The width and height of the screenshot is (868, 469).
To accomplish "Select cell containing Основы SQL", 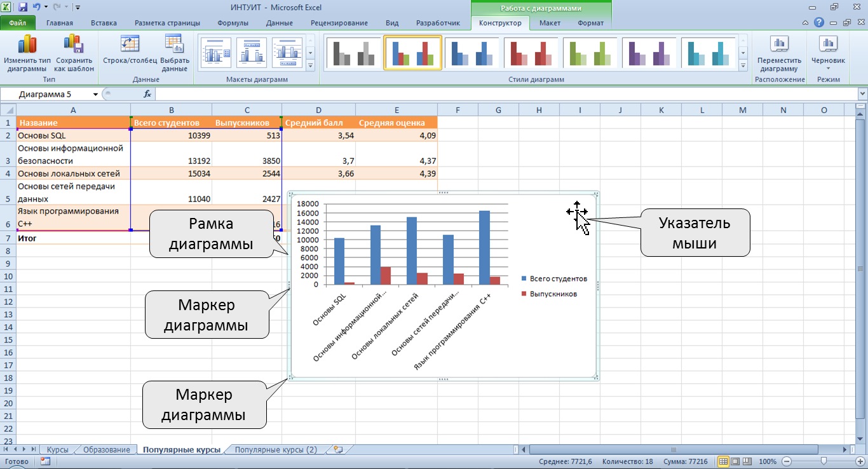I will [x=73, y=135].
